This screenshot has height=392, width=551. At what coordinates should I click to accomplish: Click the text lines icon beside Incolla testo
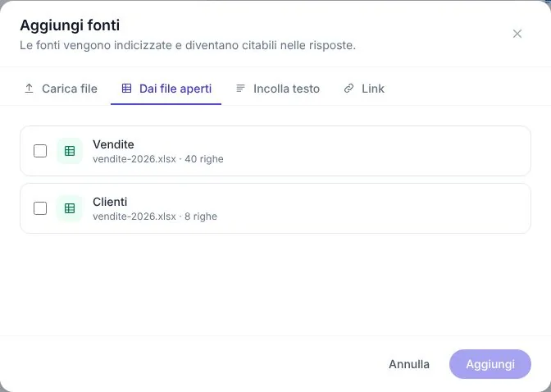240,89
